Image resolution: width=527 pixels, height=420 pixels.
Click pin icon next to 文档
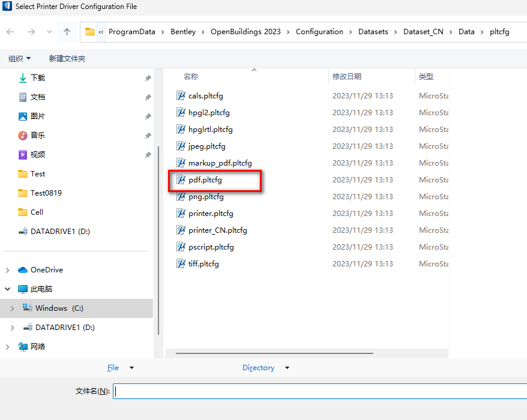point(148,97)
